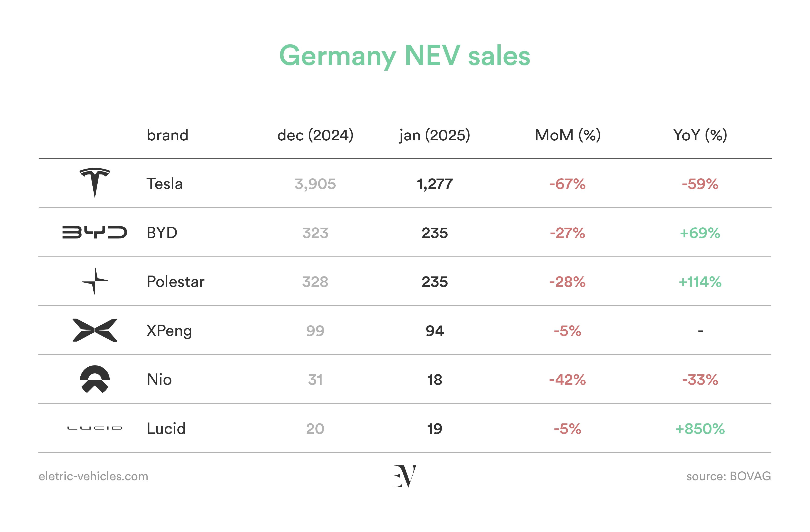Click the EV monogram logo in footer
Screen dimensions: 810x532
405,476
